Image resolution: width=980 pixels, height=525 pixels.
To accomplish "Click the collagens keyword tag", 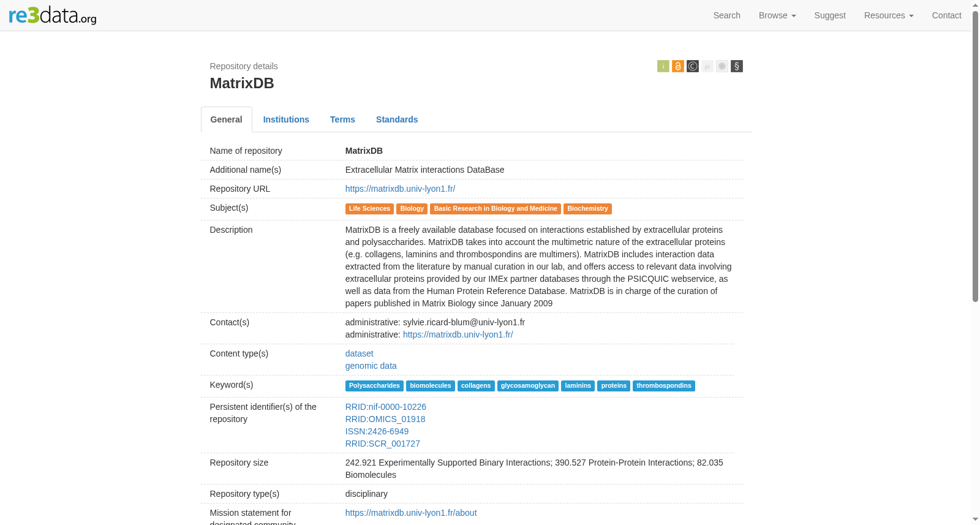I will pyautogui.click(x=476, y=386).
